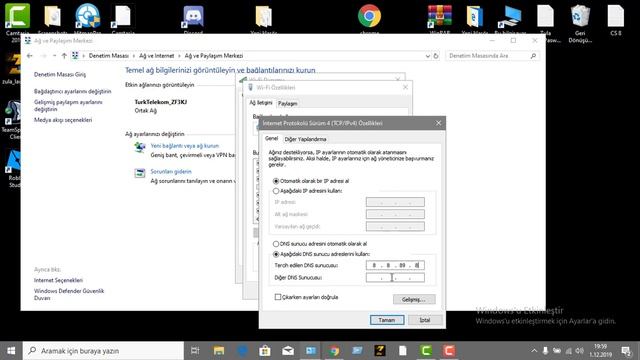Open 'Medya akışı seçenekleri' link
The width and height of the screenshot is (640, 360).
(x=63, y=120)
